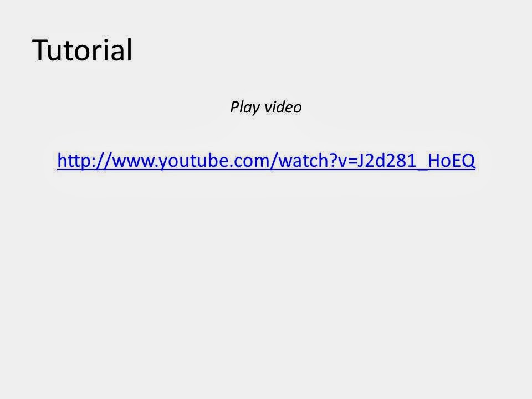Open the YouTube tutorial video link
This screenshot has height=399, width=532.
click(267, 161)
